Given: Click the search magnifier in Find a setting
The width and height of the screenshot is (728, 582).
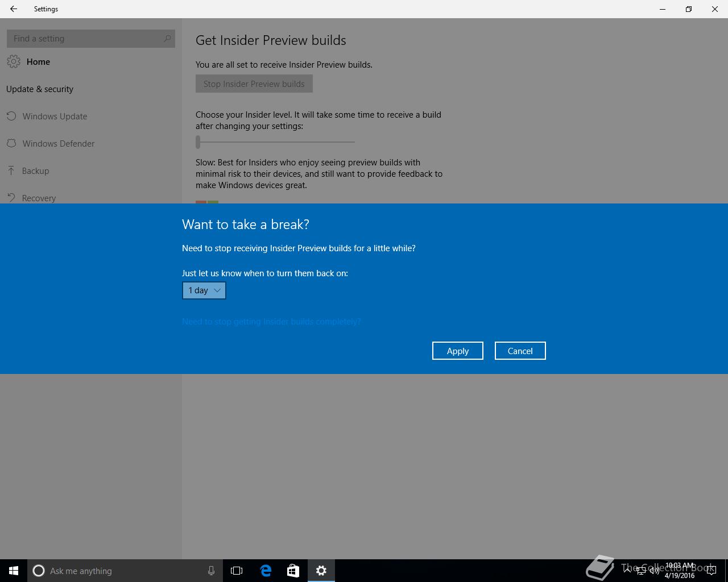Looking at the screenshot, I should tap(167, 38).
